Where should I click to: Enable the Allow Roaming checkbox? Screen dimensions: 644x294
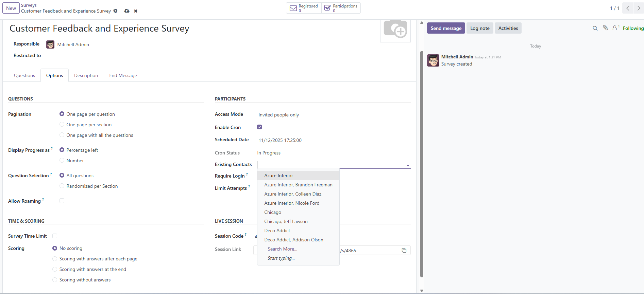click(x=62, y=201)
